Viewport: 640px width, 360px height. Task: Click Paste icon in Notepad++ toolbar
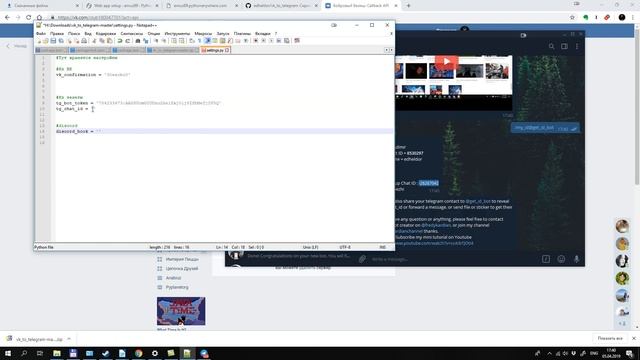109,41
